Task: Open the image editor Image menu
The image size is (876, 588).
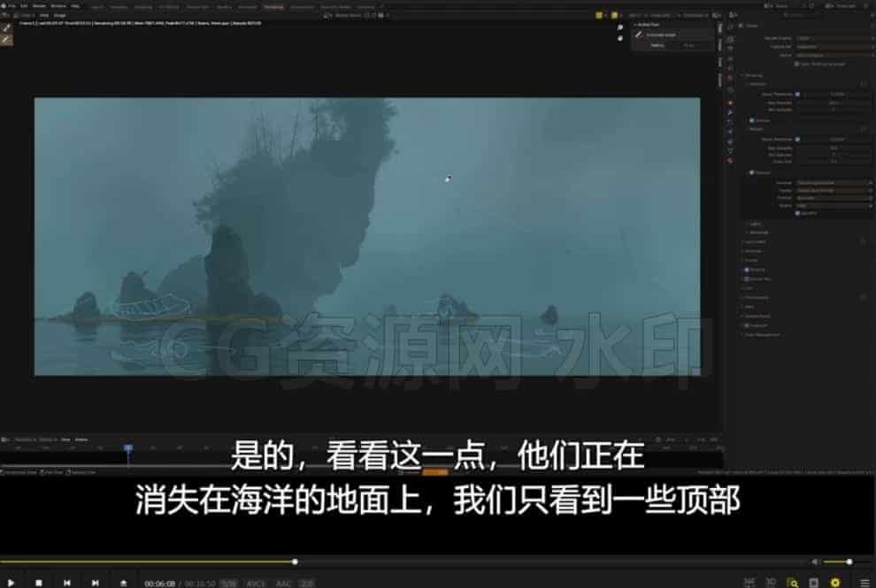Action: click(x=60, y=16)
